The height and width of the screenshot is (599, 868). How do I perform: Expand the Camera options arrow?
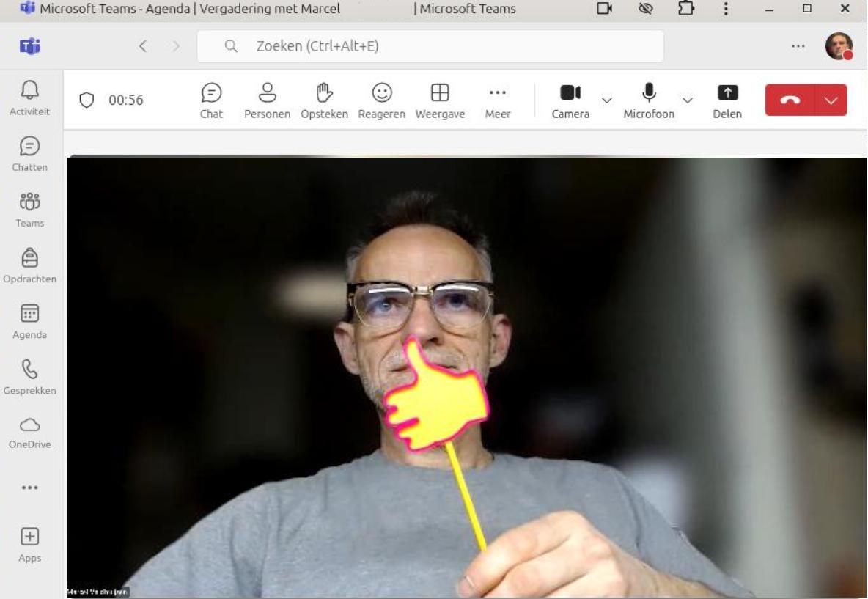607,100
